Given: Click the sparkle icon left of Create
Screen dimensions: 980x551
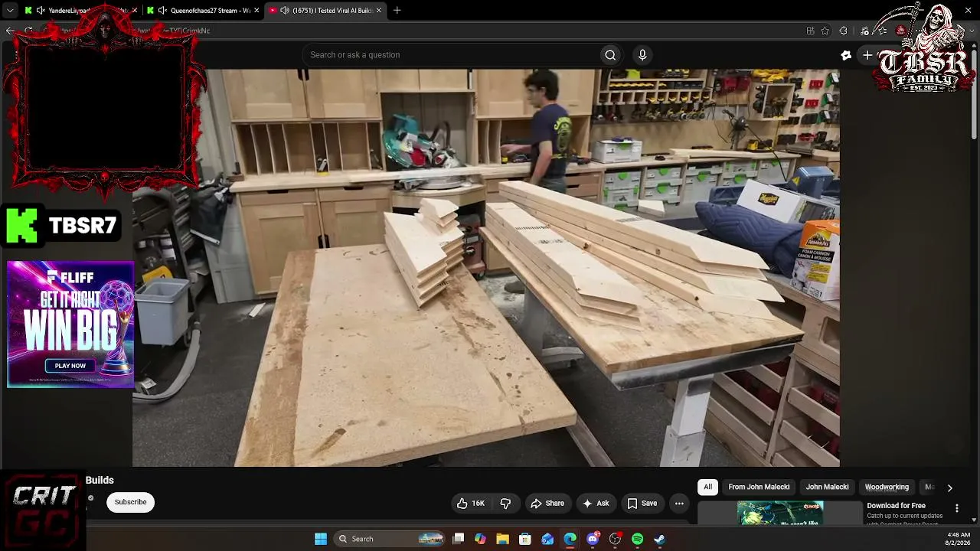Looking at the screenshot, I should [846, 55].
